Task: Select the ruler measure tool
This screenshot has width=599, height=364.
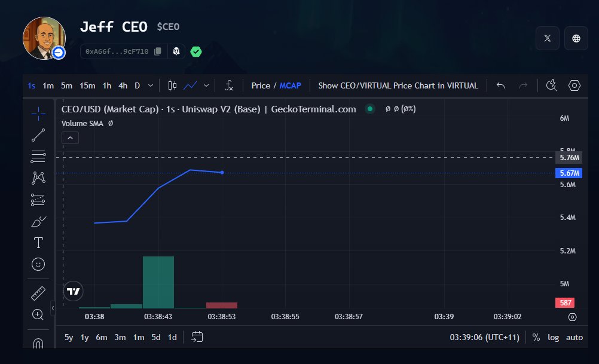Action: (x=38, y=293)
